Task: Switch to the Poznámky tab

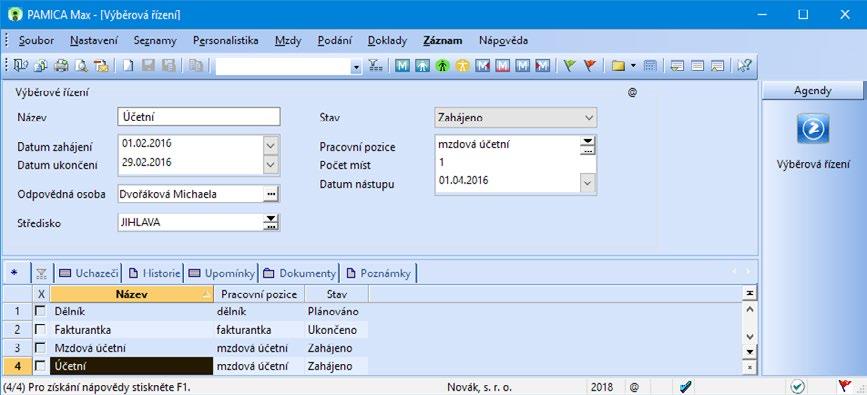Action: coord(379,273)
